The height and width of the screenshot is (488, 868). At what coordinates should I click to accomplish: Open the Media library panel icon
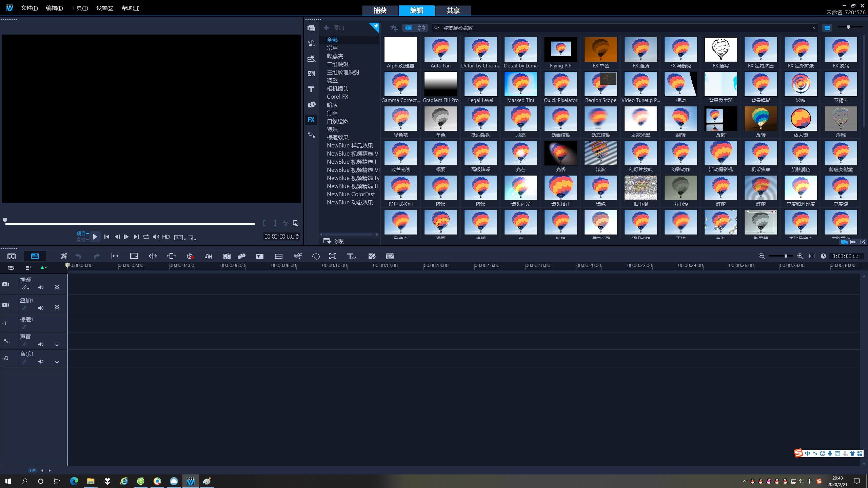[311, 28]
